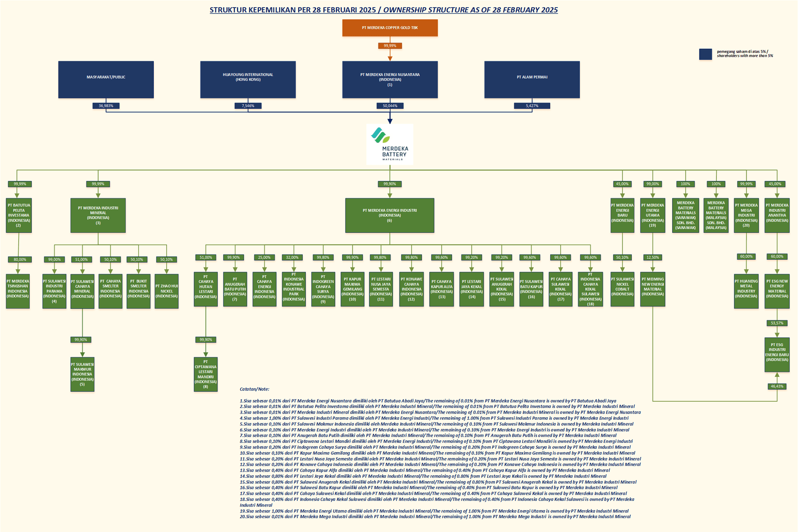
Task: Click the 46,43% ownership label
Action: coord(777,387)
